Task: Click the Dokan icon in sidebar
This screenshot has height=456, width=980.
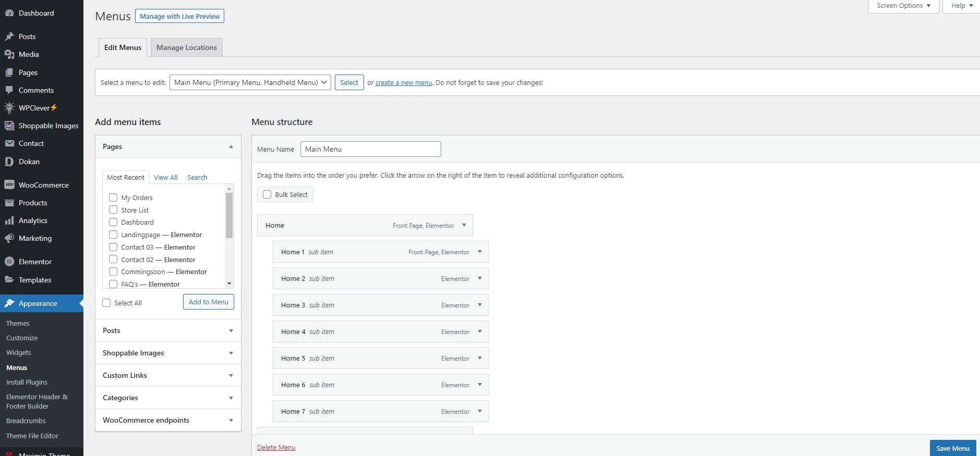Action: (x=9, y=162)
